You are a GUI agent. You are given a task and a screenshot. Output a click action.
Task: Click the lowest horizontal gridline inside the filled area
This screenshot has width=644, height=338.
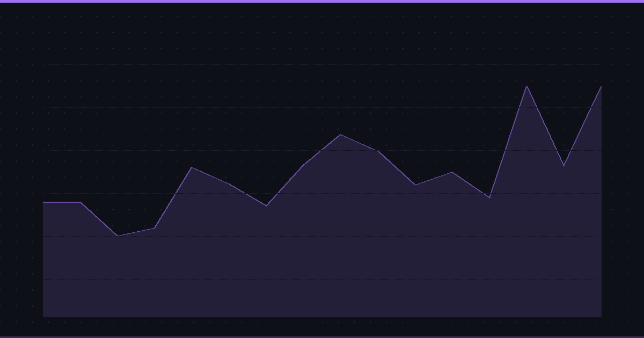click(322, 279)
